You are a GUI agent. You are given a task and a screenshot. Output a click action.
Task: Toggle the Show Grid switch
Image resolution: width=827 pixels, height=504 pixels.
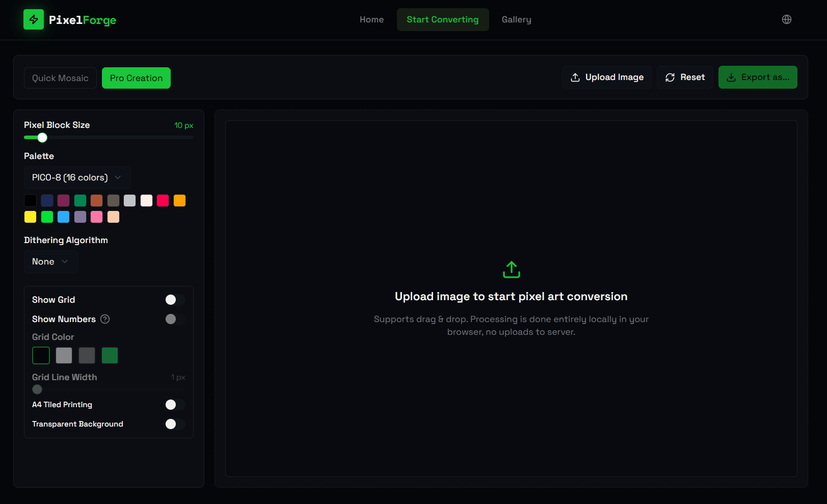click(175, 300)
